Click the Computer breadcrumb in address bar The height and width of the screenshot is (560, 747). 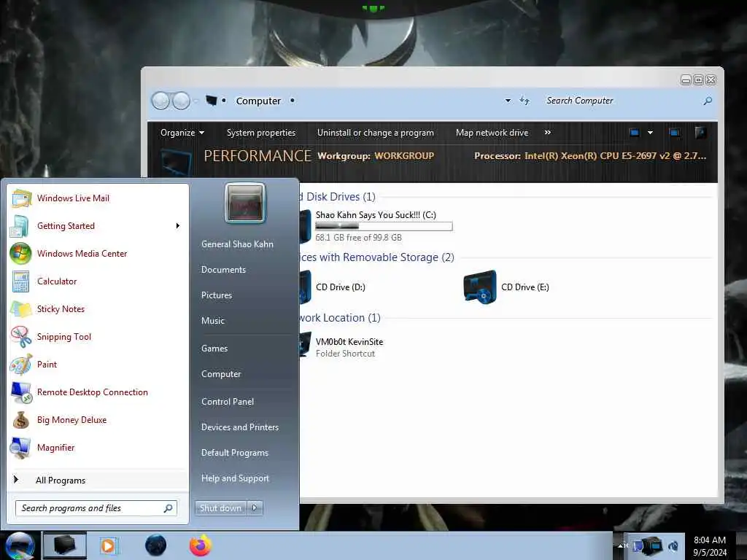point(258,101)
